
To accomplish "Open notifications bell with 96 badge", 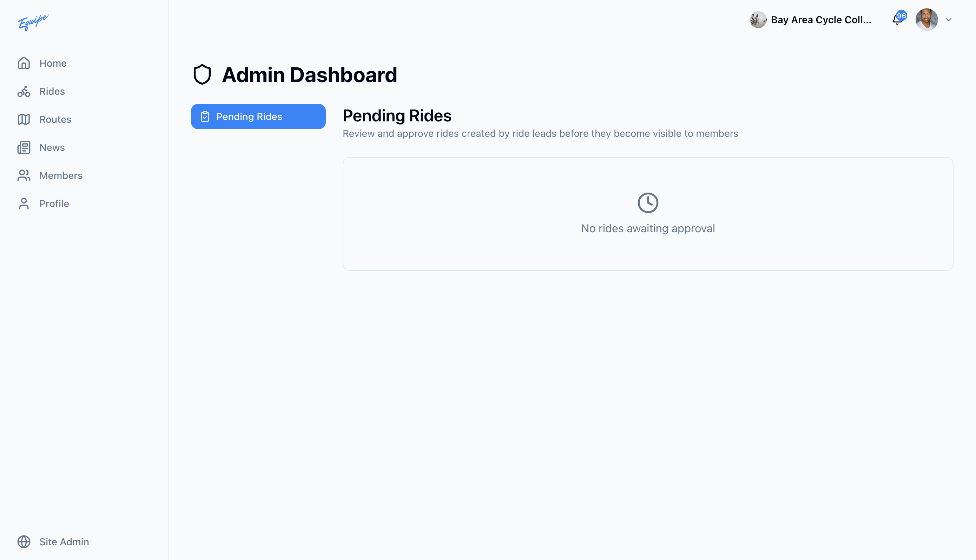I will point(898,19).
